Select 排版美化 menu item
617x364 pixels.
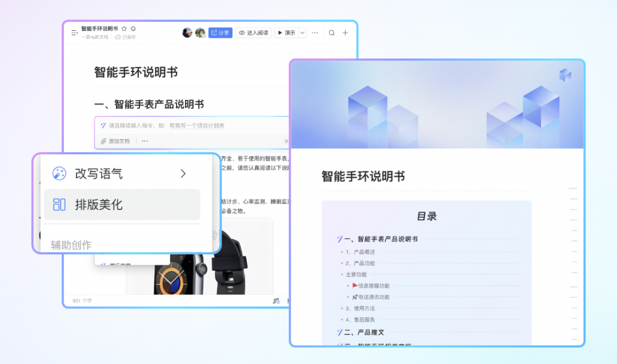coord(122,205)
